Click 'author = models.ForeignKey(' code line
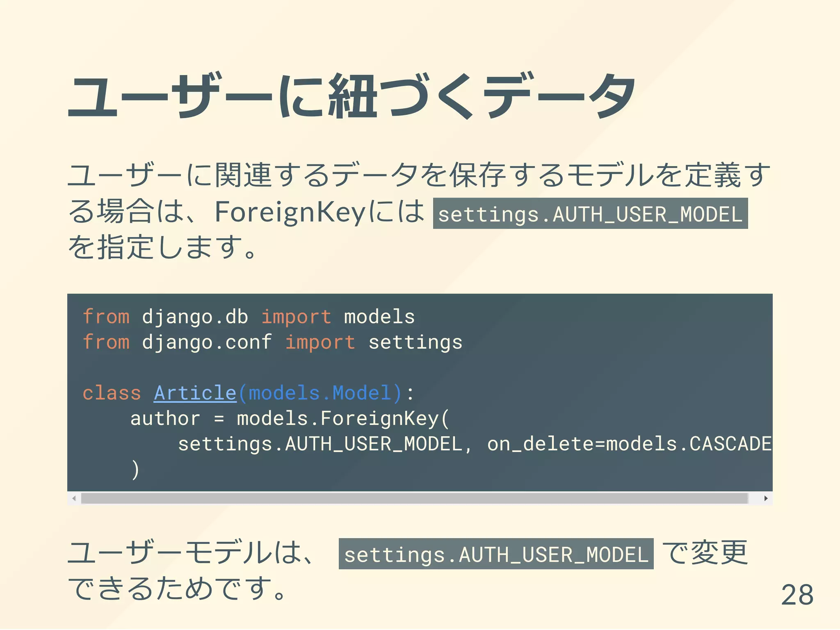The height and width of the screenshot is (630, 840). [x=290, y=419]
